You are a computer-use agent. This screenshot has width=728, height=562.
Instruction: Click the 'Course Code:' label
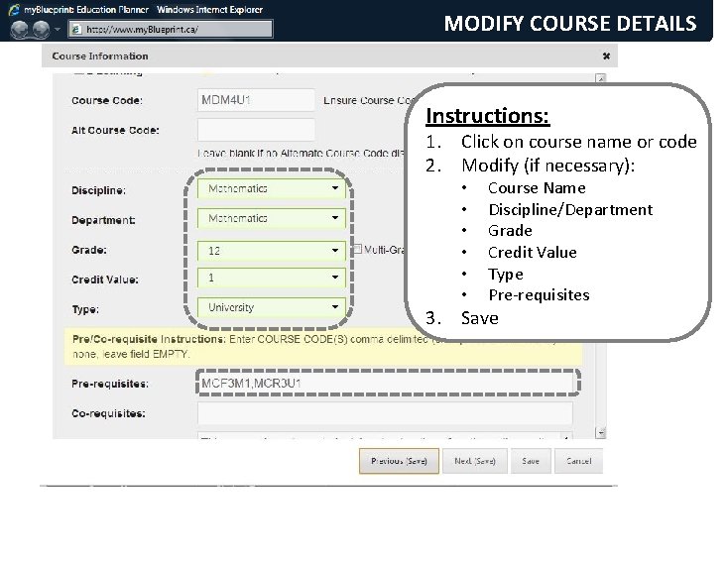click(x=107, y=101)
